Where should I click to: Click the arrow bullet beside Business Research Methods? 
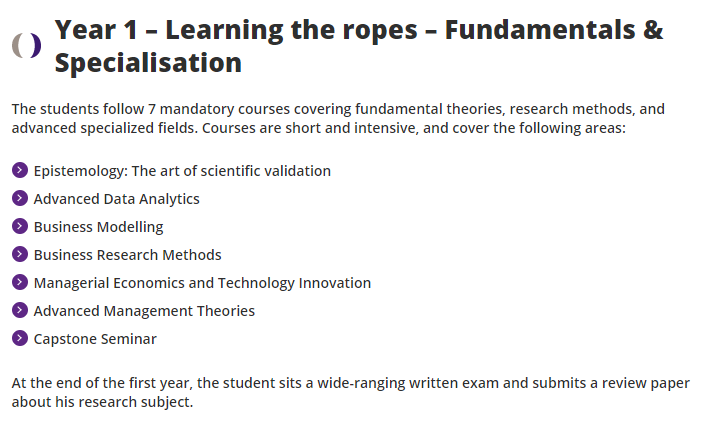click(20, 254)
